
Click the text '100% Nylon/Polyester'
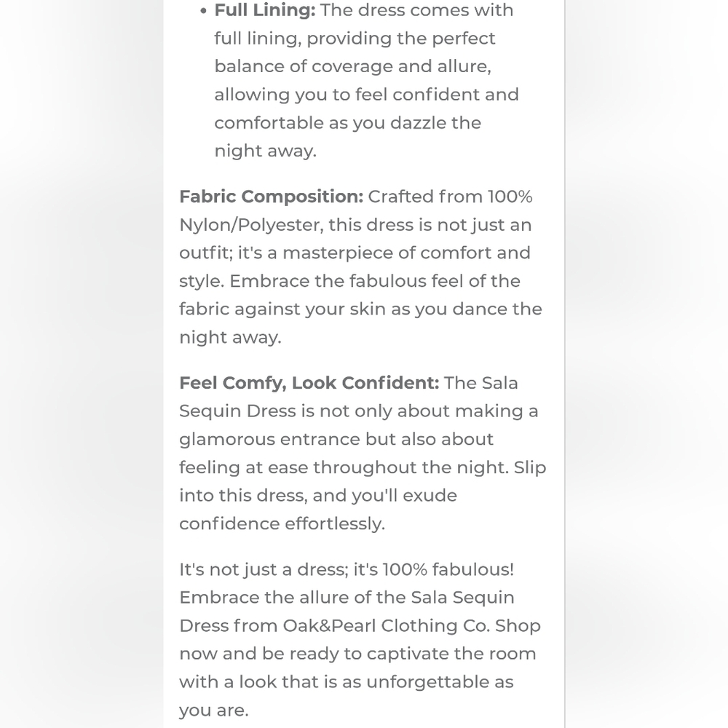click(356, 210)
